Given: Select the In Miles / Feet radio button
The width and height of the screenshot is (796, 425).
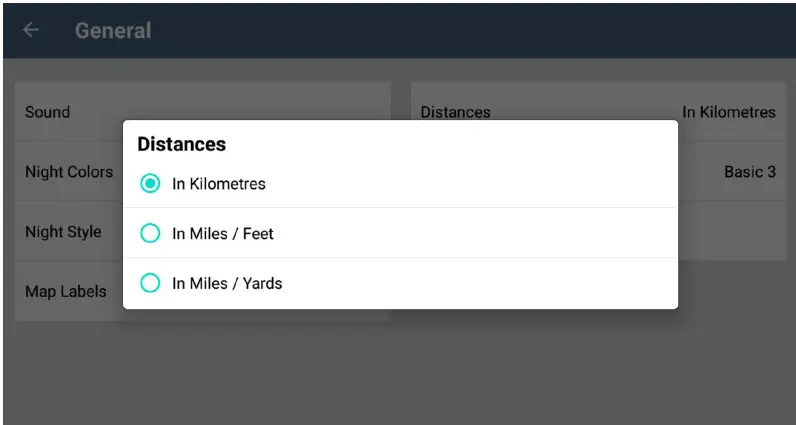Looking at the screenshot, I should (150, 233).
